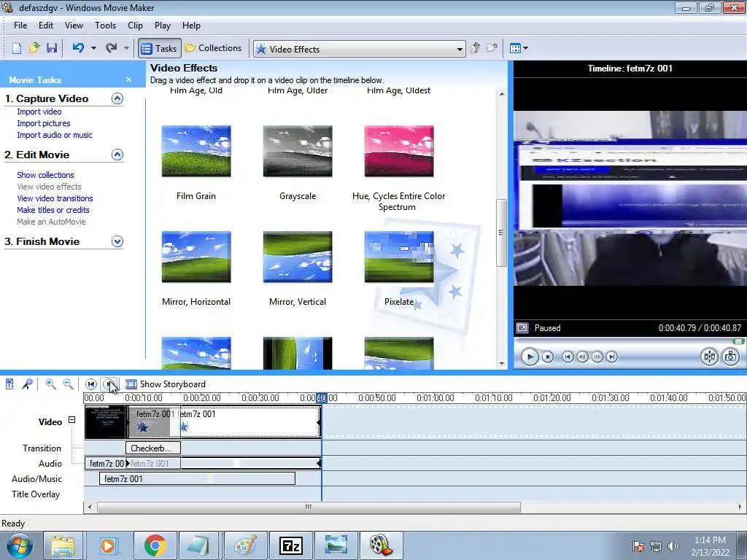747x560 pixels.
Task: Select the Pixelate effect thumbnail
Action: click(399, 257)
